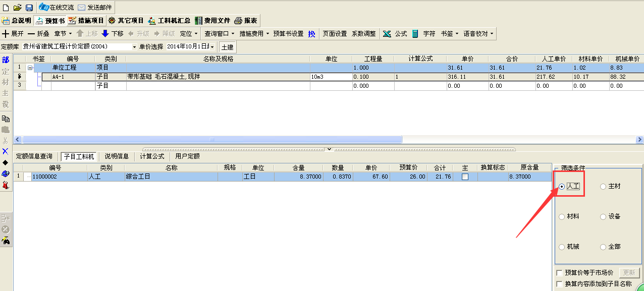Click the 土建 button

pos(227,47)
